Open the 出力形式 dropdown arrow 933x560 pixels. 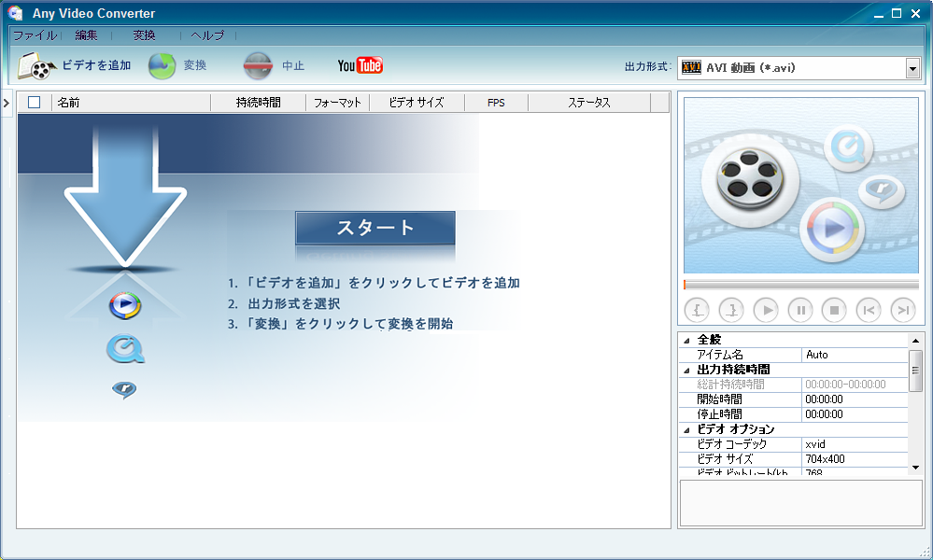pyautogui.click(x=912, y=68)
